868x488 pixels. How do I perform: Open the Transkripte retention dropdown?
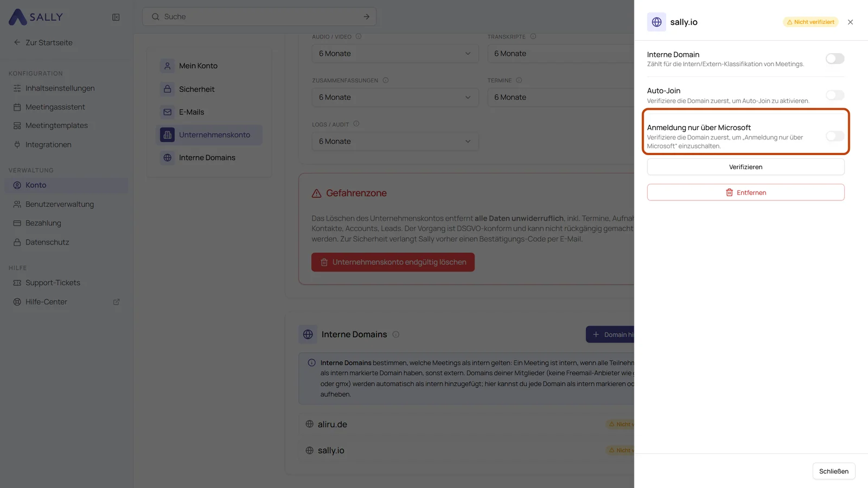coord(560,54)
